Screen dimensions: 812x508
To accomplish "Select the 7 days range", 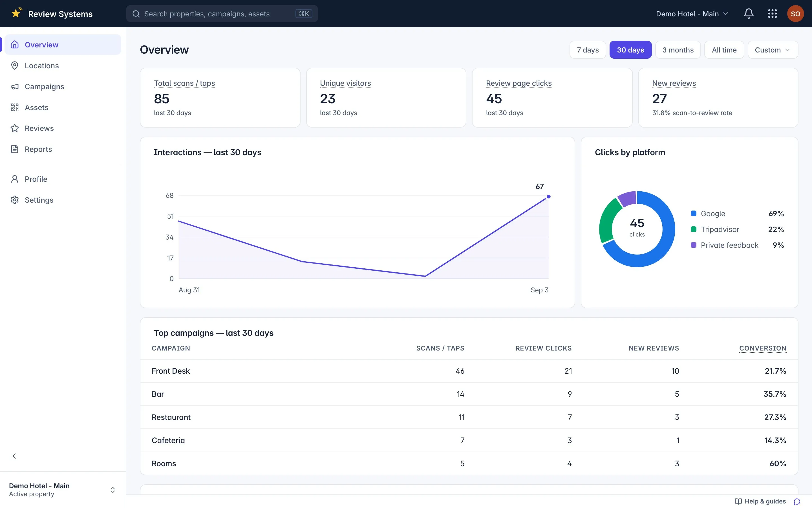I will pos(588,50).
